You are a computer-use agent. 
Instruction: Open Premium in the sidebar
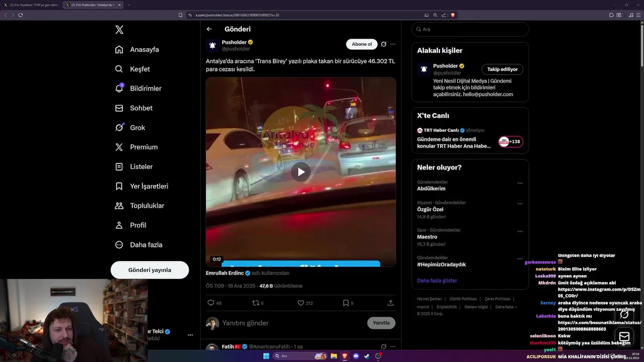click(x=136, y=147)
